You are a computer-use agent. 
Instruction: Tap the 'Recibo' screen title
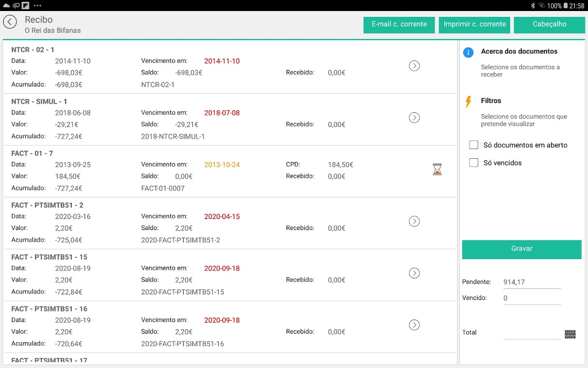click(39, 20)
